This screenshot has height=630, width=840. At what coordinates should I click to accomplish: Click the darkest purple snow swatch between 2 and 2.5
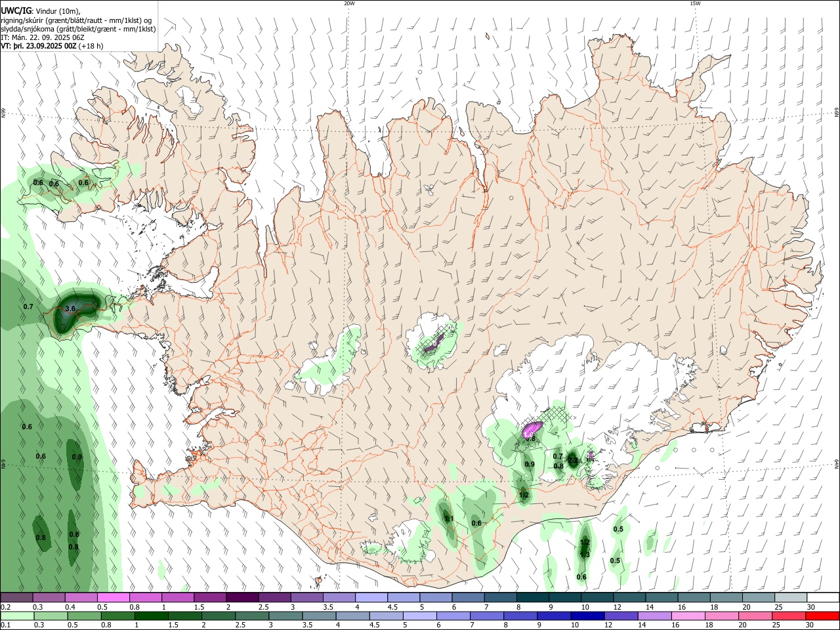(242, 597)
